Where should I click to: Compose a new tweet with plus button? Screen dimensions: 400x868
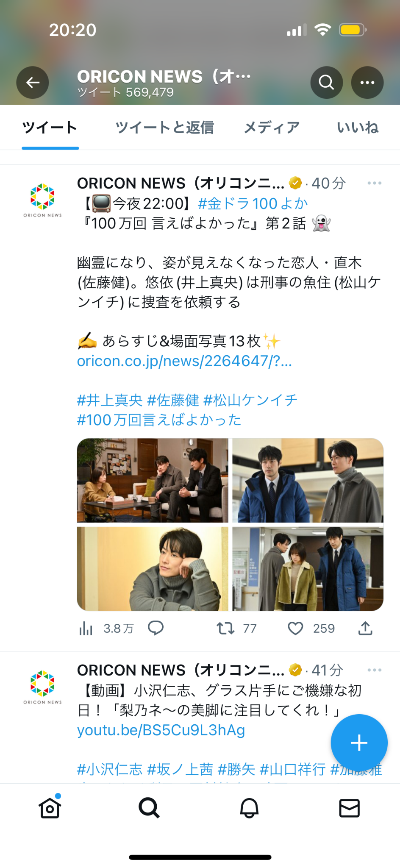[359, 743]
